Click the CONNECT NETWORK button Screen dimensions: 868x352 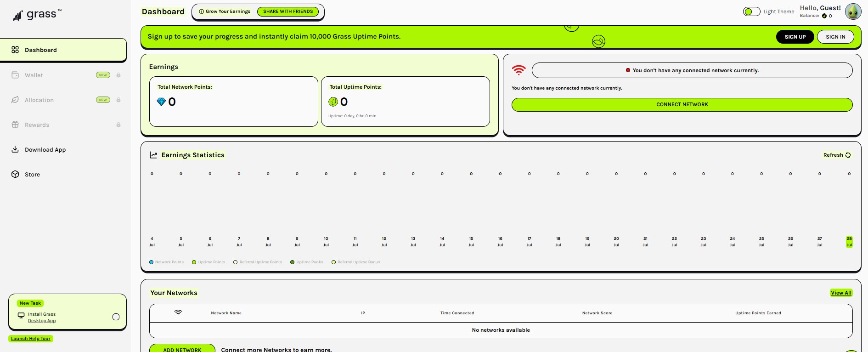coord(682,105)
